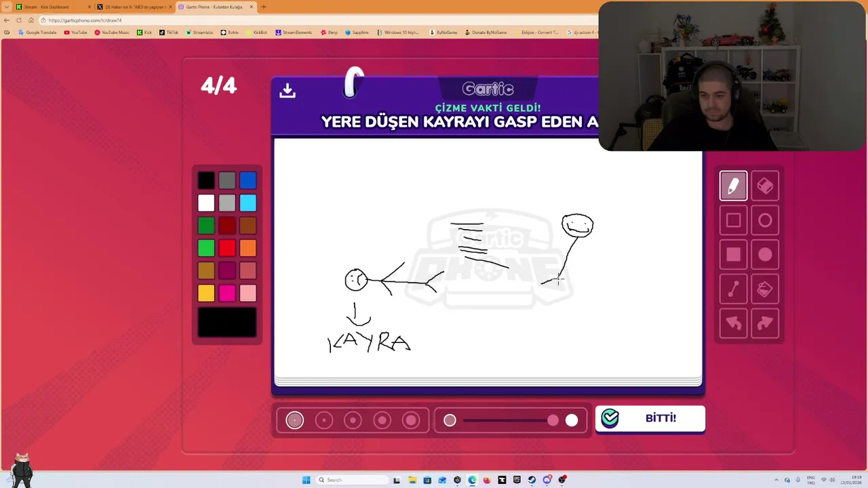Open the custom color picker box
Viewport: 868px width, 488px height.
[227, 323]
